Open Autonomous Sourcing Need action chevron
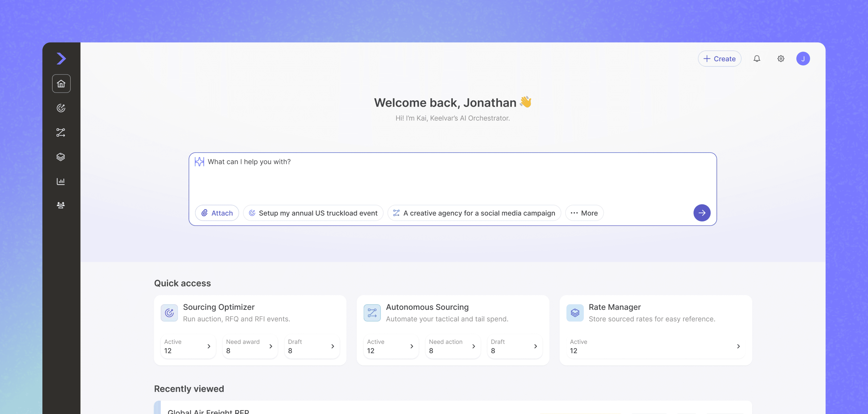This screenshot has height=414, width=868. pyautogui.click(x=473, y=346)
